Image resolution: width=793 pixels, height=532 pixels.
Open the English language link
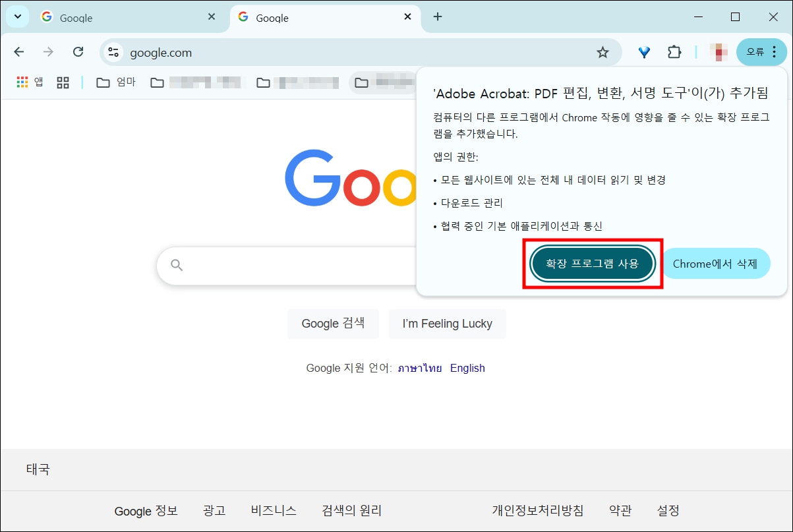click(x=467, y=368)
